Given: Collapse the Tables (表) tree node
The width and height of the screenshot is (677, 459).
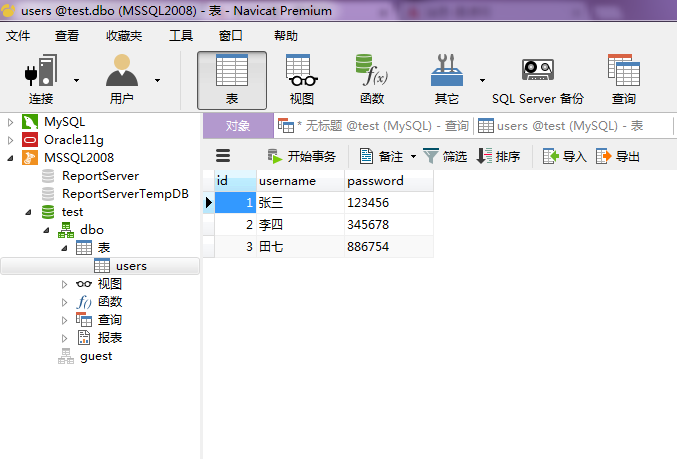Looking at the screenshot, I should tap(64, 248).
